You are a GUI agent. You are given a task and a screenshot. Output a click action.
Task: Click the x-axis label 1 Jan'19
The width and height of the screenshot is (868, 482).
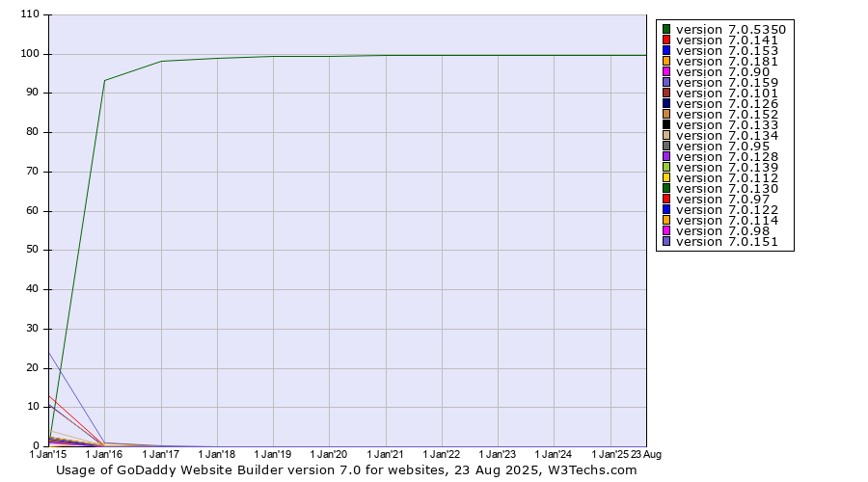point(272,454)
